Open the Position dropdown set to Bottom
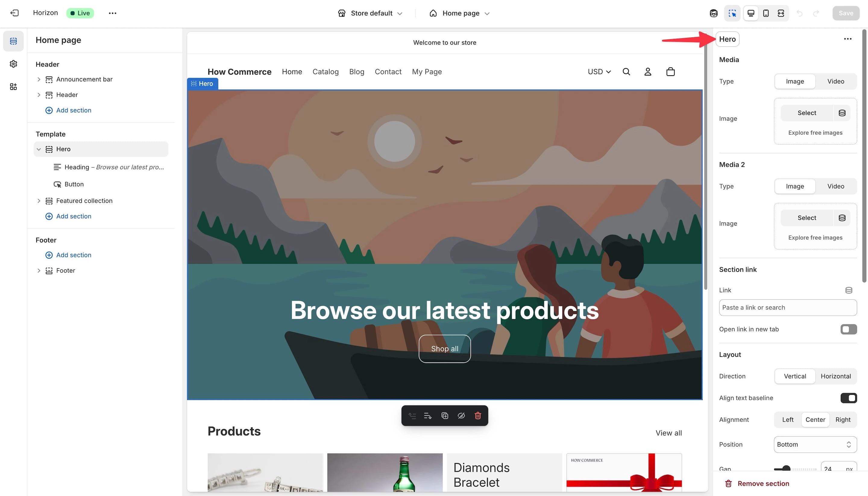Screen dimensions: 868x496 [x=815, y=444]
